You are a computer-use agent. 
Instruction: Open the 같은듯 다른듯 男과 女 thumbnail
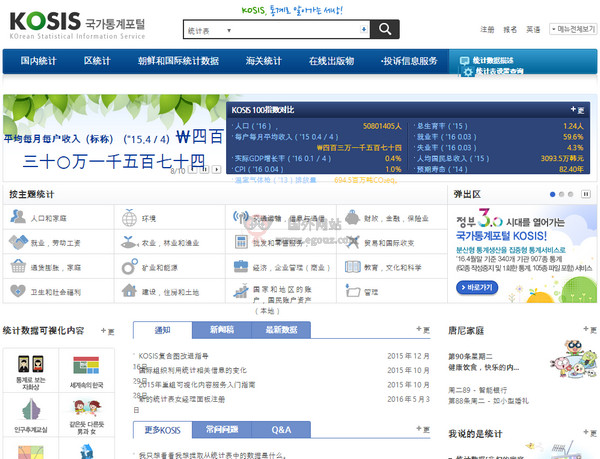tap(86, 415)
